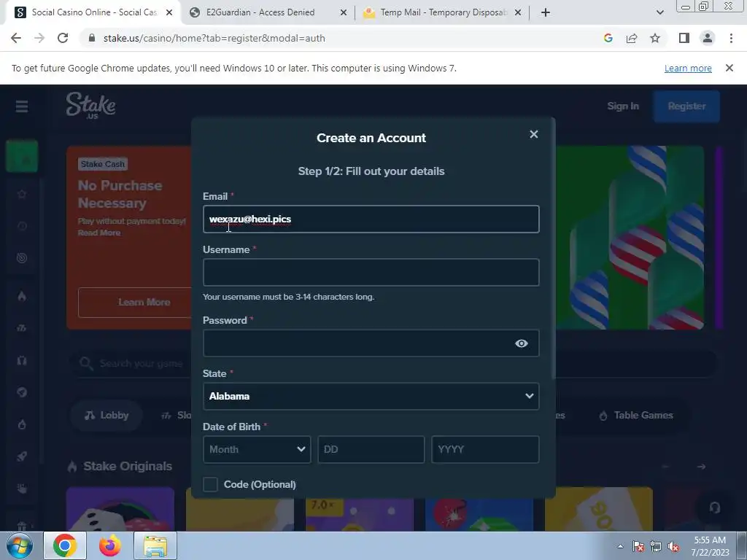This screenshot has height=560, width=747.
Task: Click Chrome in the taskbar
Action: 65,545
